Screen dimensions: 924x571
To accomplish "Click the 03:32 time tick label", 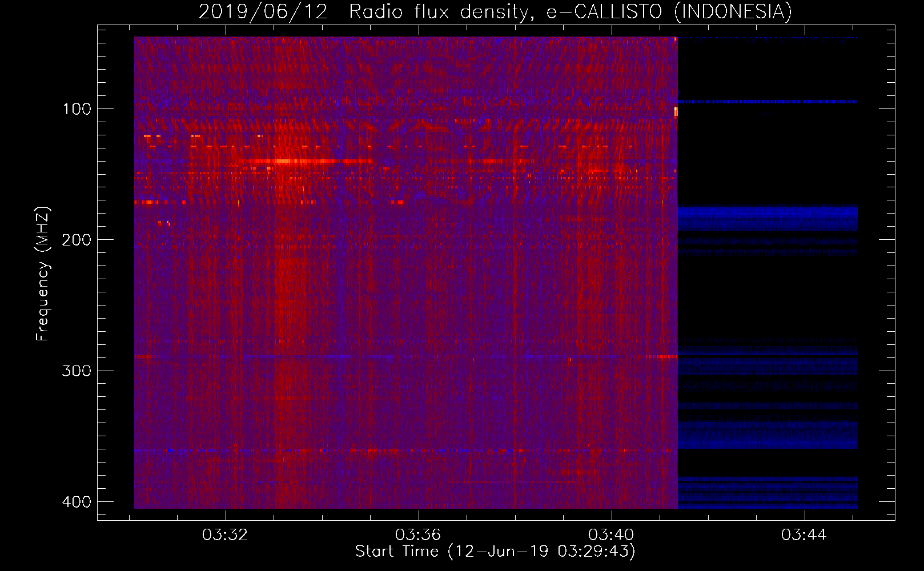I will tap(225, 535).
